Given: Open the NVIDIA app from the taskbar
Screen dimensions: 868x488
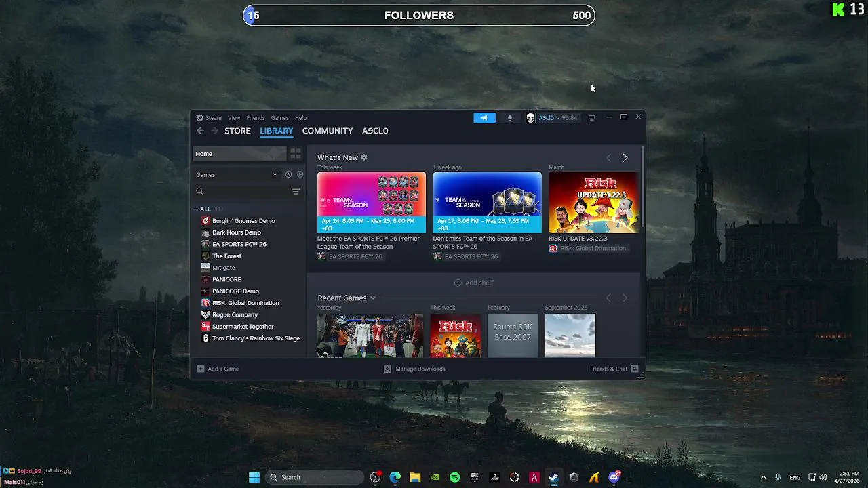Looking at the screenshot, I should pos(435,477).
